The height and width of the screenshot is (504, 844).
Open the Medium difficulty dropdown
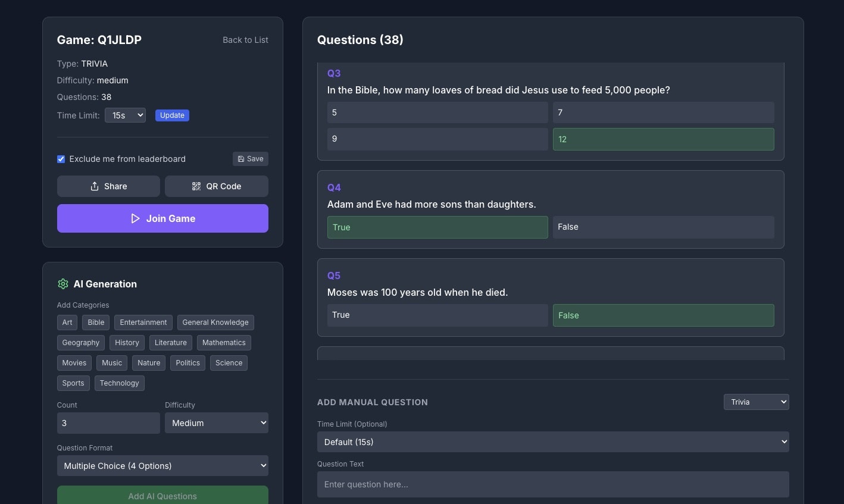(216, 422)
